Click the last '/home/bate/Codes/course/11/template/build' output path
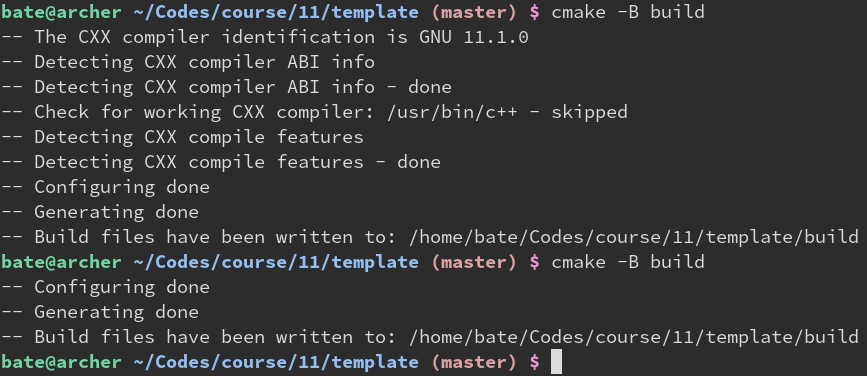 pos(634,337)
